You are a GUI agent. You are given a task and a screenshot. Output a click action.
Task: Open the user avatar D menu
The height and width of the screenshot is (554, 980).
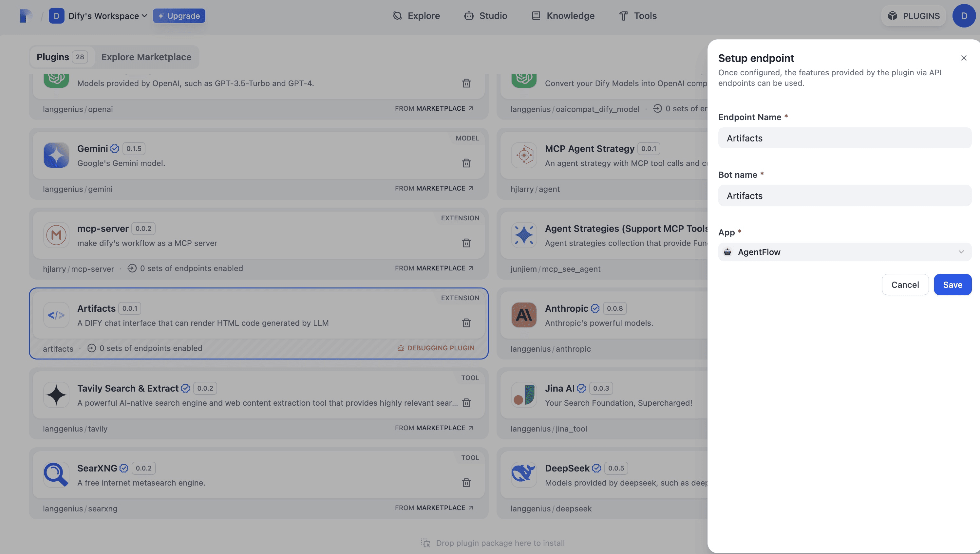pos(964,16)
